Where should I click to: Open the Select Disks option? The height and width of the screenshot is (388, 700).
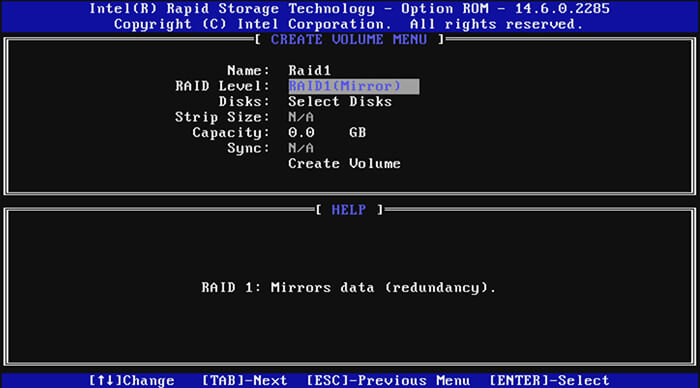pos(340,102)
